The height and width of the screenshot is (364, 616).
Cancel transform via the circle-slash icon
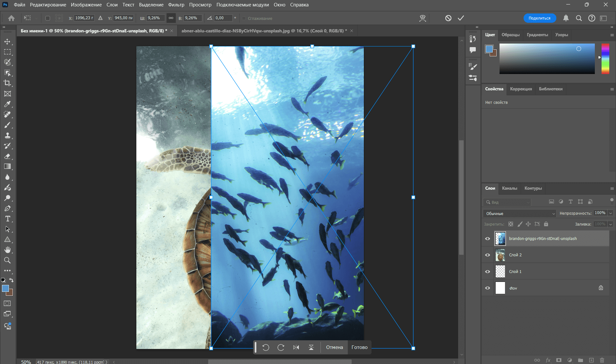click(448, 18)
